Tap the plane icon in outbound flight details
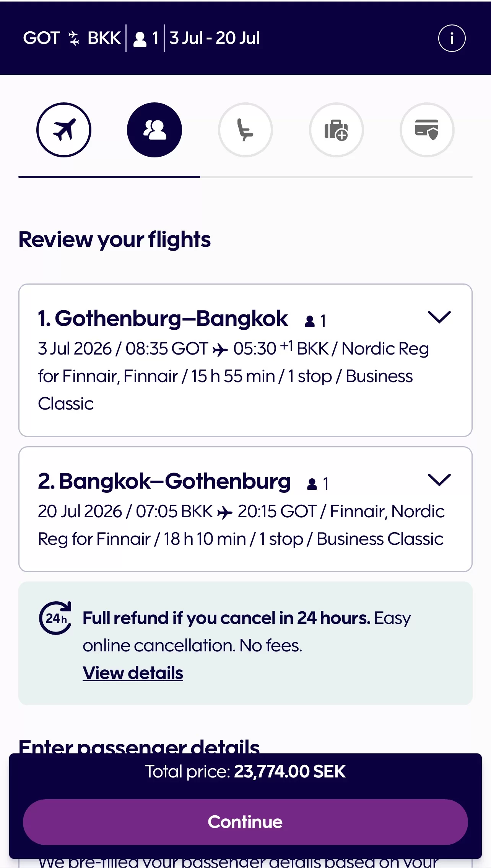 [220, 350]
